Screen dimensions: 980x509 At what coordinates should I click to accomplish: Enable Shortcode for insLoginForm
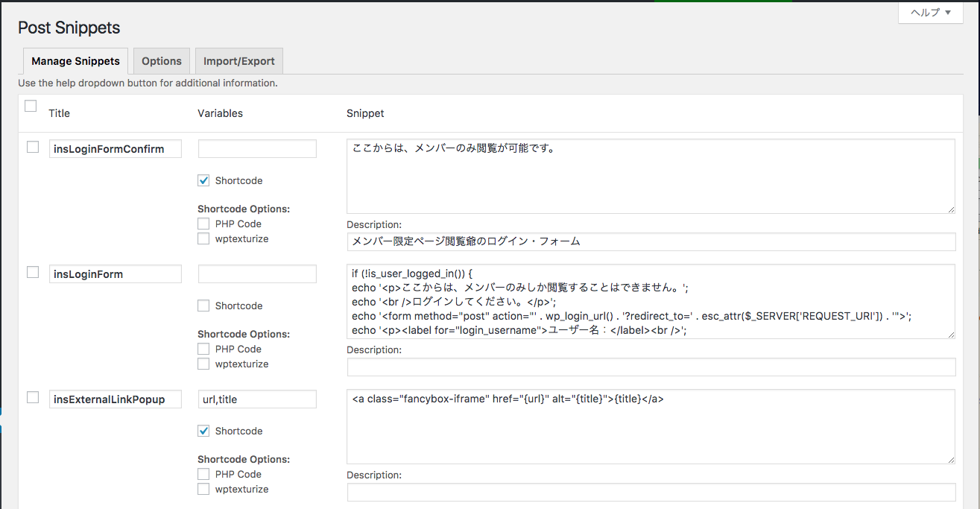pyautogui.click(x=203, y=306)
